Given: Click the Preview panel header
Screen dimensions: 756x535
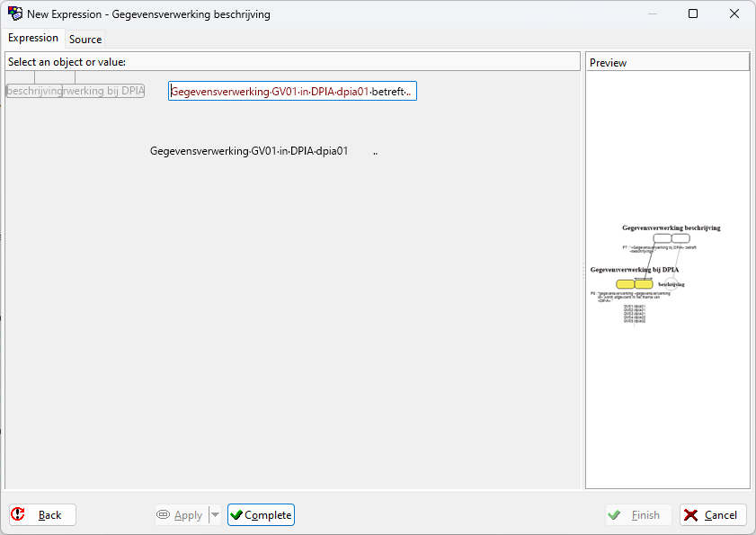Looking at the screenshot, I should pyautogui.click(x=667, y=62).
